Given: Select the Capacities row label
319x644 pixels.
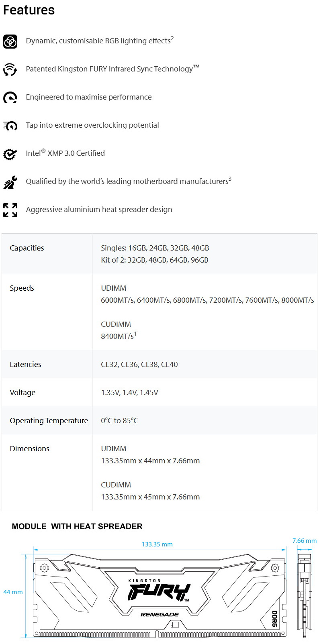Looking at the screenshot, I should tap(27, 248).
